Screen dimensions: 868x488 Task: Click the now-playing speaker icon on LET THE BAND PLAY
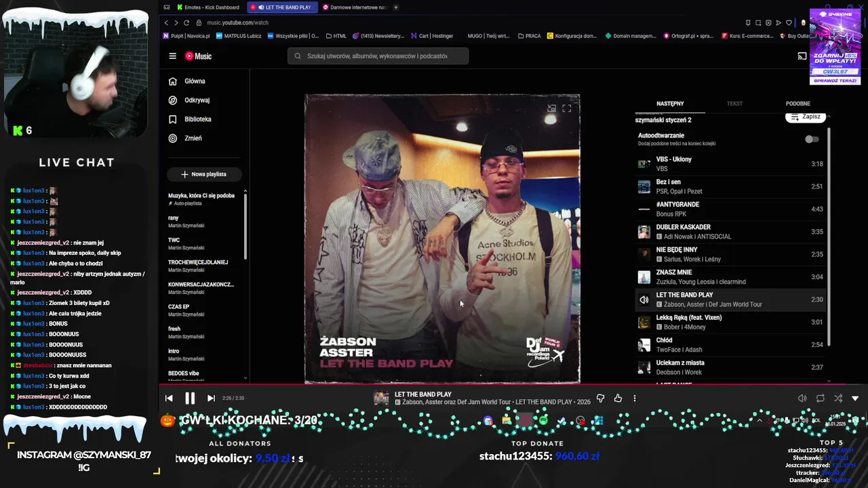(x=644, y=300)
